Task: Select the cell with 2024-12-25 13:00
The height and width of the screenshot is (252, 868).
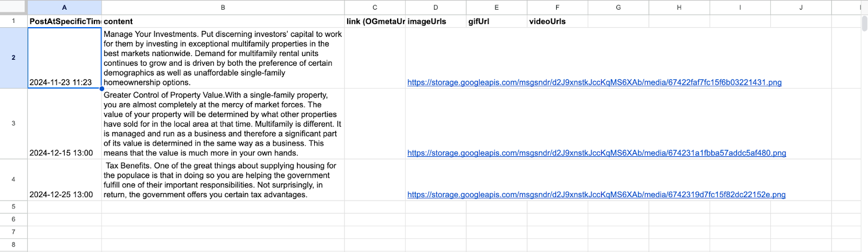Action: click(x=65, y=179)
